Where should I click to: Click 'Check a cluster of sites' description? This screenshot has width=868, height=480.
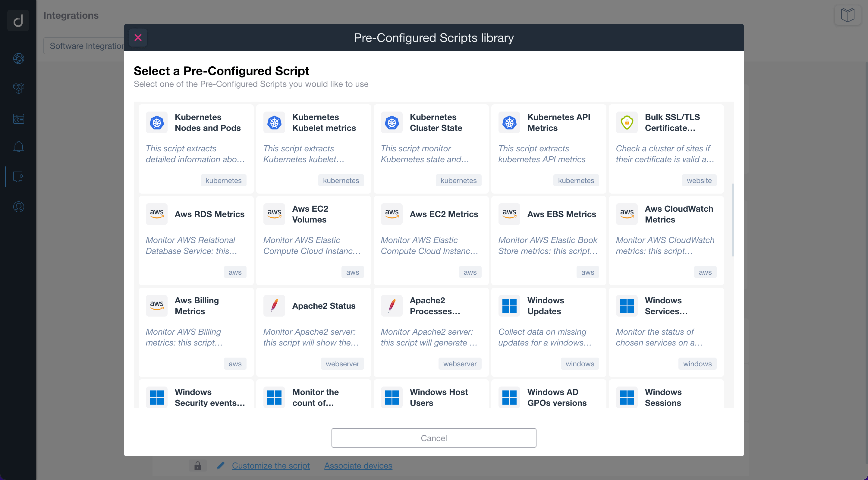pyautogui.click(x=665, y=154)
